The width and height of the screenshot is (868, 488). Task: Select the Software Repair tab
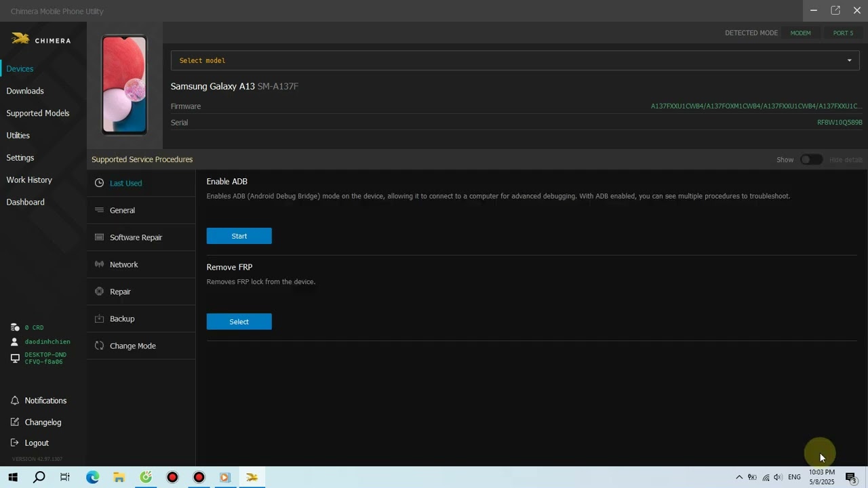(x=141, y=237)
